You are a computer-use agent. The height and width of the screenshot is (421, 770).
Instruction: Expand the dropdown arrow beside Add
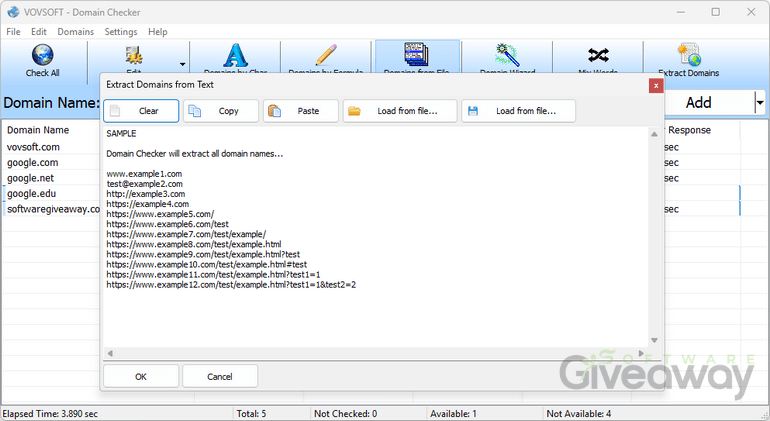click(x=759, y=102)
